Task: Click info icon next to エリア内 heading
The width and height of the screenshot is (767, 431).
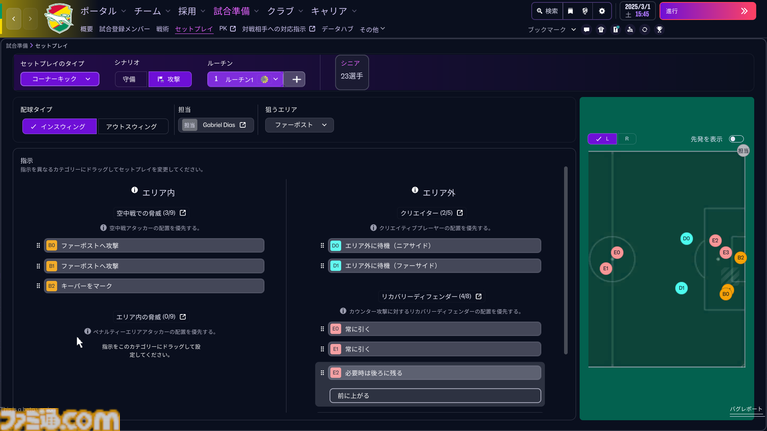Action: coord(134,190)
